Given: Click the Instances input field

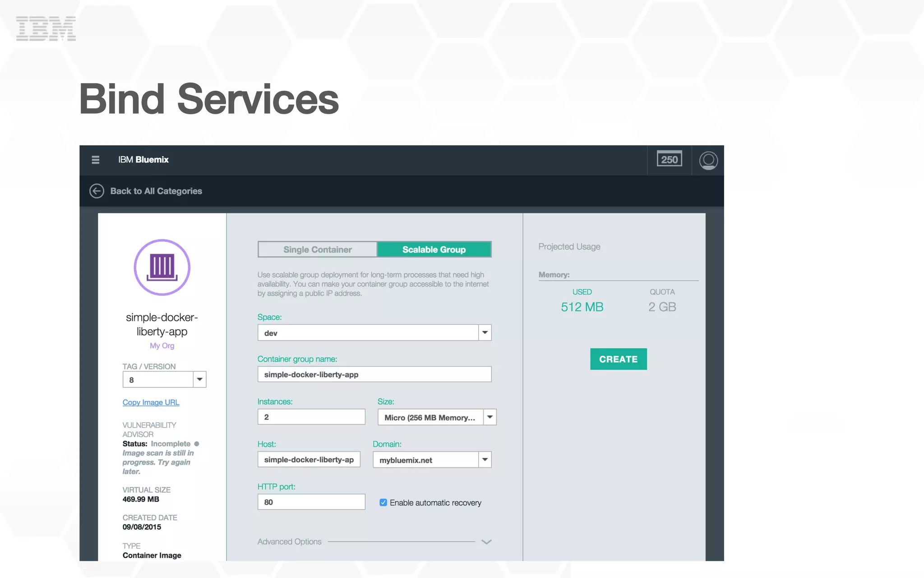Looking at the screenshot, I should coord(311,417).
